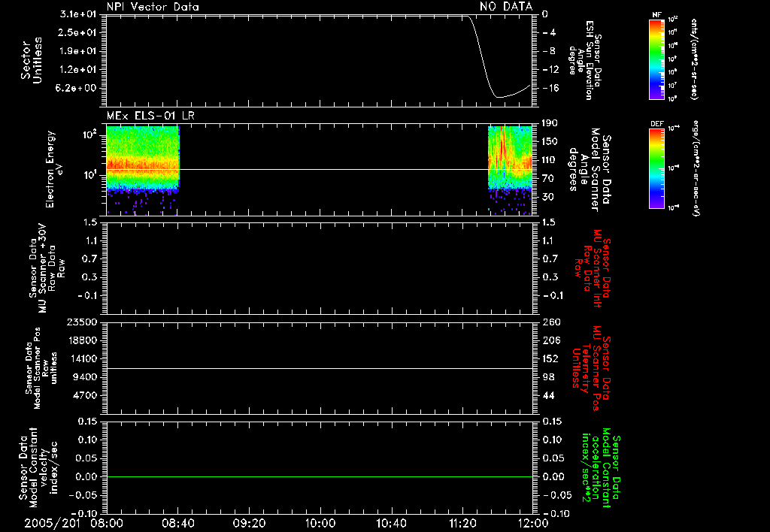770x532 pixels.
Task: Click the red 'MU Scanner Pos Telemetry' title
Action: click(x=592, y=368)
